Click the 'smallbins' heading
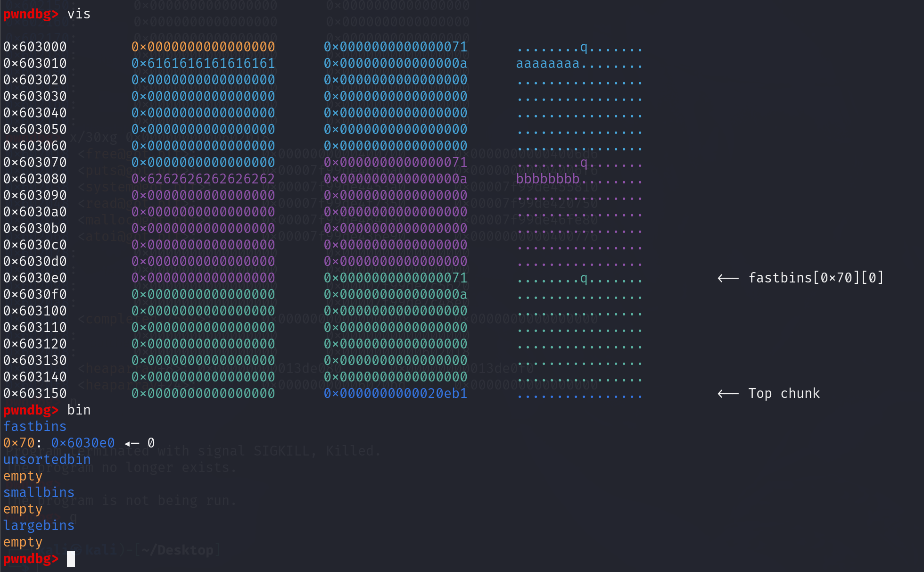924x572 pixels. point(39,492)
